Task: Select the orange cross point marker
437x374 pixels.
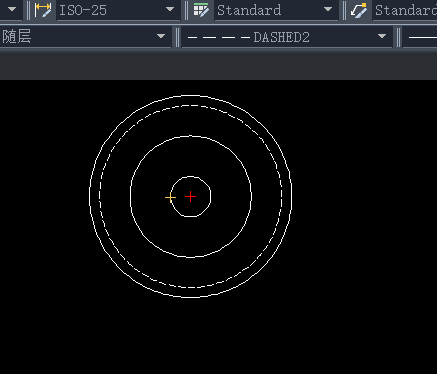Action: 170,198
